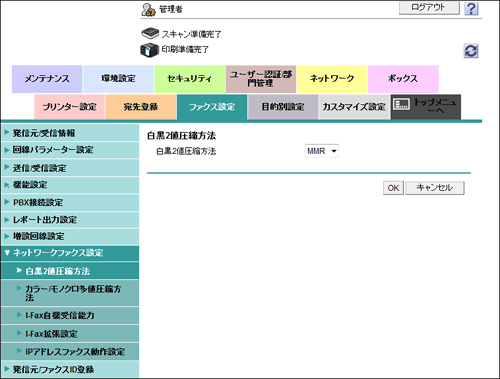Expand 発信元/ファクスID登録 menu

(70, 369)
